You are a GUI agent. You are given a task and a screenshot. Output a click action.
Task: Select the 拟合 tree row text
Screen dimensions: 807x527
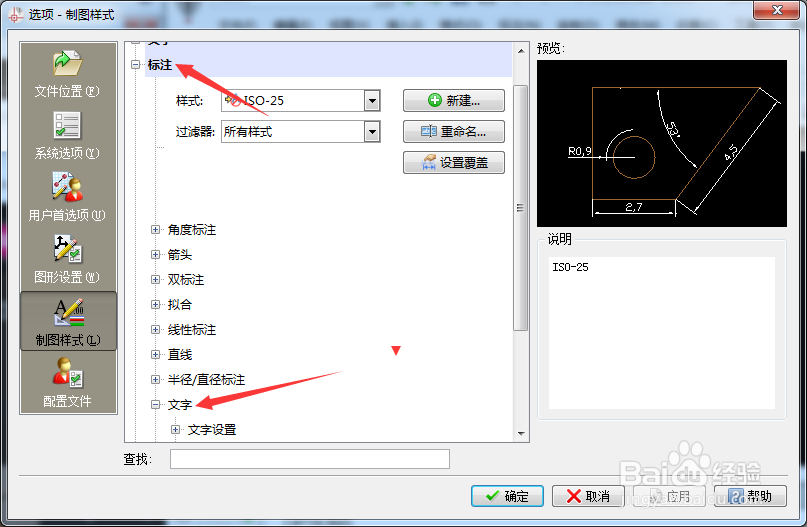[180, 304]
